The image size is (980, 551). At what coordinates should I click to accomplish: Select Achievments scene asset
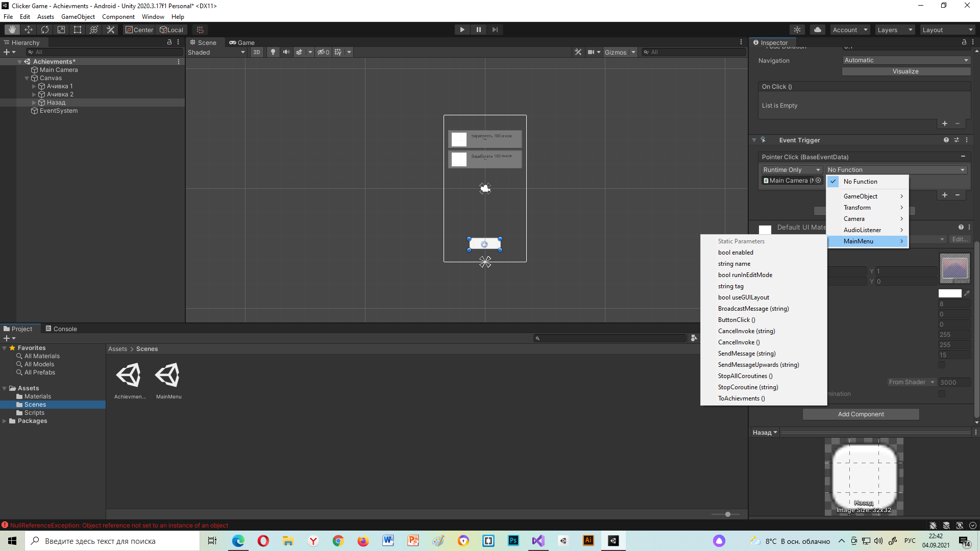tap(130, 381)
